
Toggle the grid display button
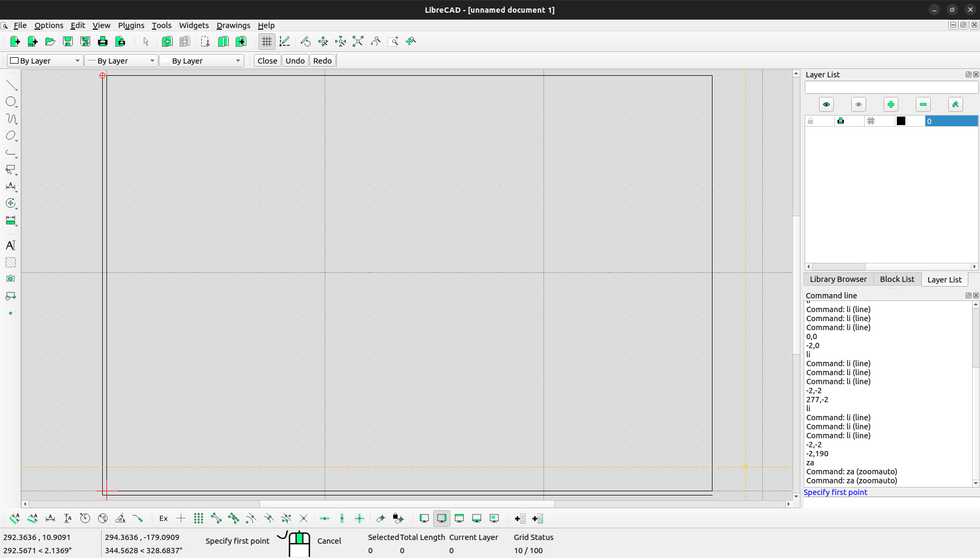(x=266, y=41)
